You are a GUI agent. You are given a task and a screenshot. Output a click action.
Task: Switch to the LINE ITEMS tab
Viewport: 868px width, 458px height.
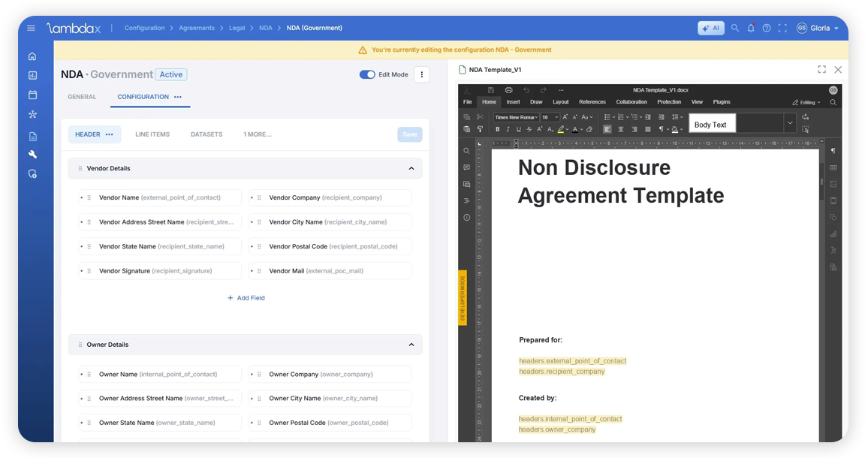(x=152, y=134)
